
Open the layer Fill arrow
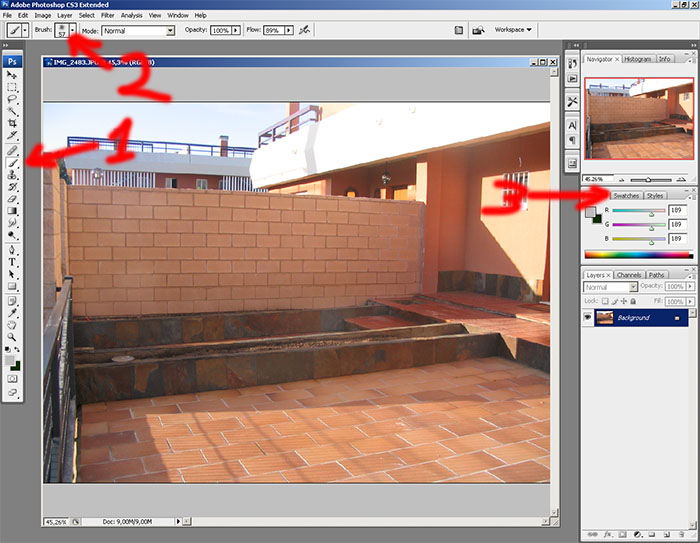(691, 301)
